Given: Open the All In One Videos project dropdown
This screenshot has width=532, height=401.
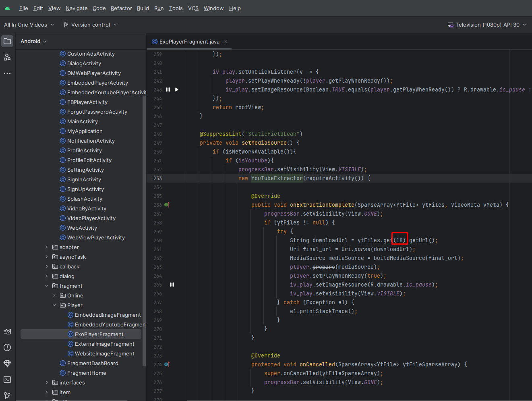Looking at the screenshot, I should 29,25.
